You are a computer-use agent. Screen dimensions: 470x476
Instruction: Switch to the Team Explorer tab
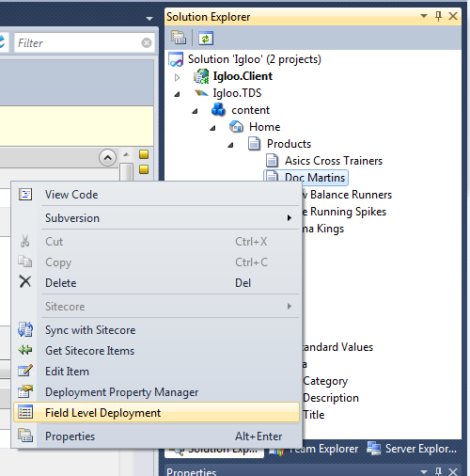317,449
